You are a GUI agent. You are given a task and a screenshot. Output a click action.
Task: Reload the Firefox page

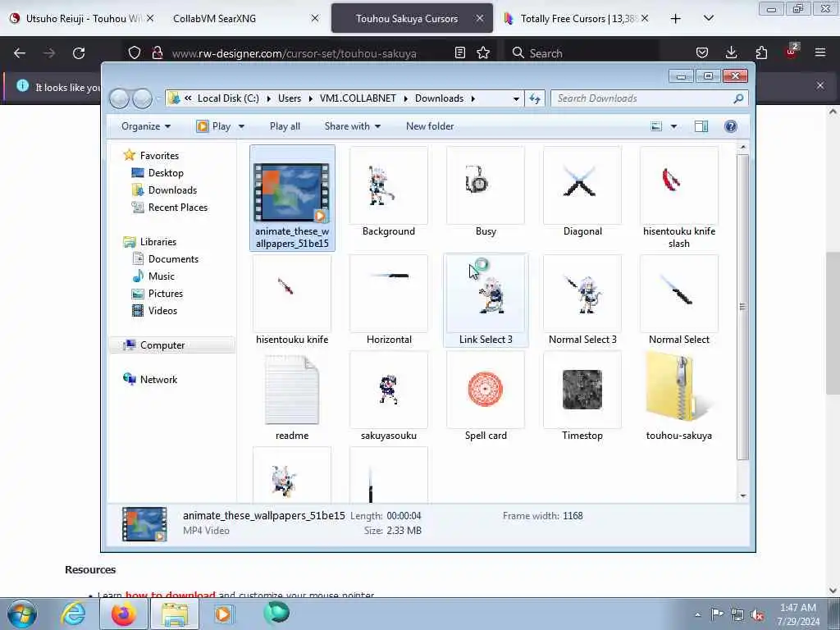79,53
